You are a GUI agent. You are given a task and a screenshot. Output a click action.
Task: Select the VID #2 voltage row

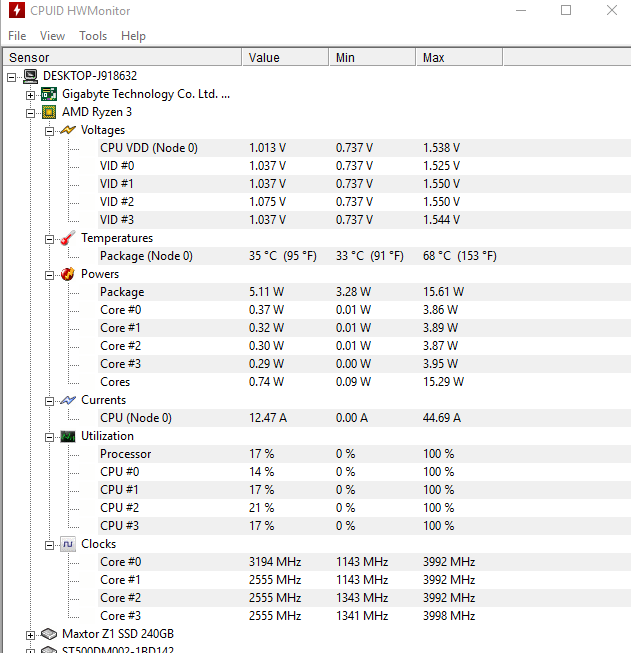tap(364, 202)
